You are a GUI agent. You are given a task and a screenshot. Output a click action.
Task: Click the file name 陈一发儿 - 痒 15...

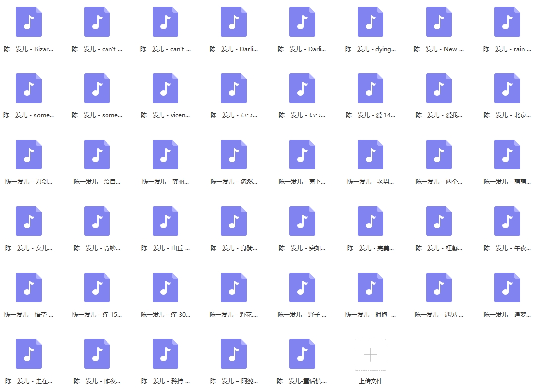tap(97, 315)
